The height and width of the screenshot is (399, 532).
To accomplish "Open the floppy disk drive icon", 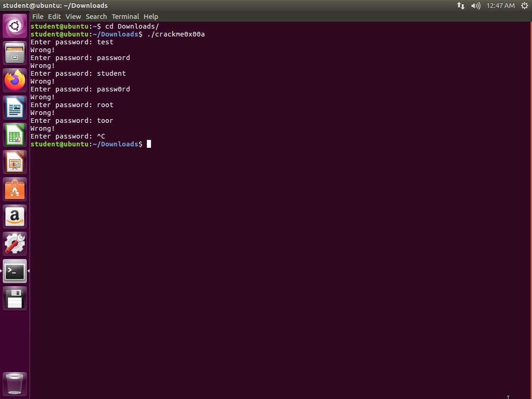I will (15, 298).
